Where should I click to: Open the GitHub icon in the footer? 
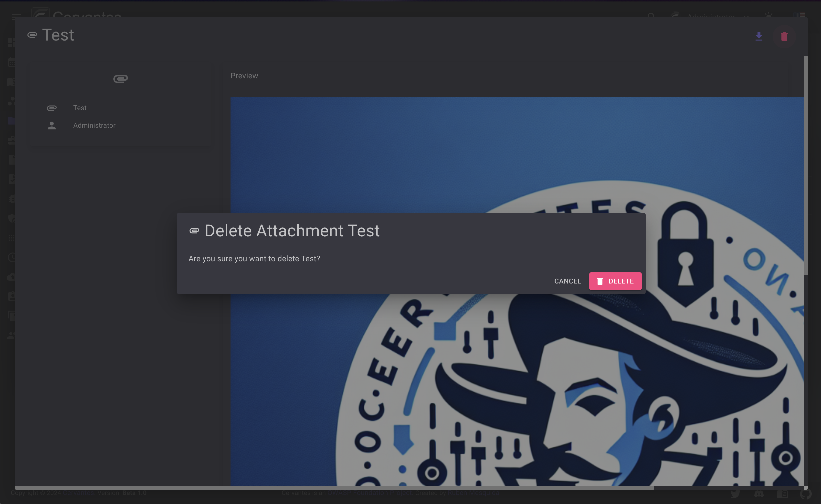(806, 494)
